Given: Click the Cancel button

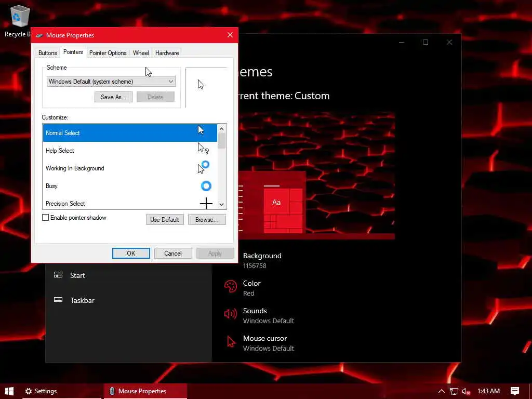Looking at the screenshot, I should point(173,253).
